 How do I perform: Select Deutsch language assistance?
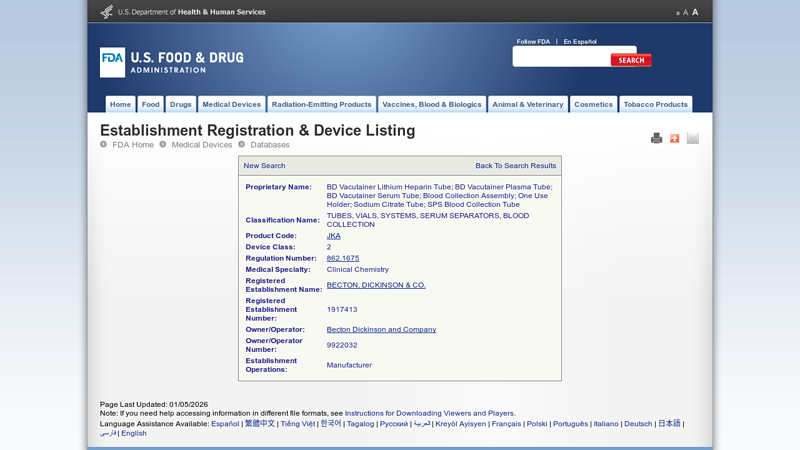(x=638, y=424)
